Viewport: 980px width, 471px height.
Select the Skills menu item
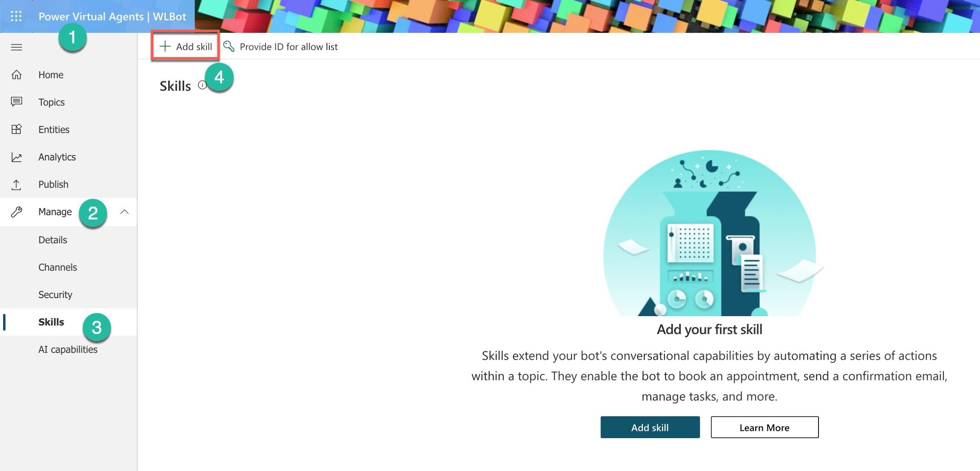(x=51, y=321)
